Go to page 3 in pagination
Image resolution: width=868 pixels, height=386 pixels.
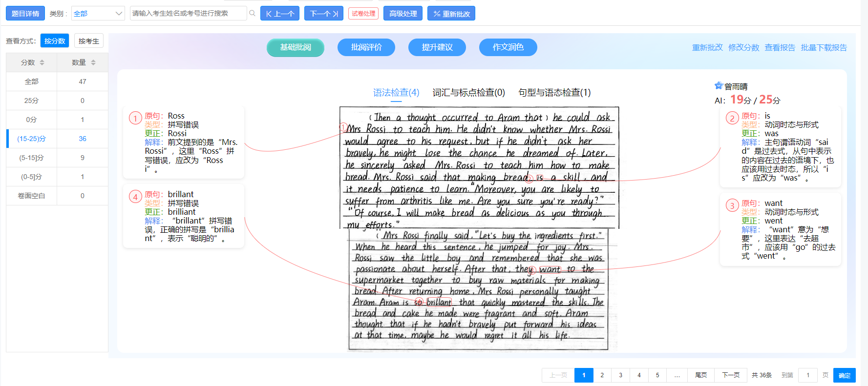coord(620,375)
